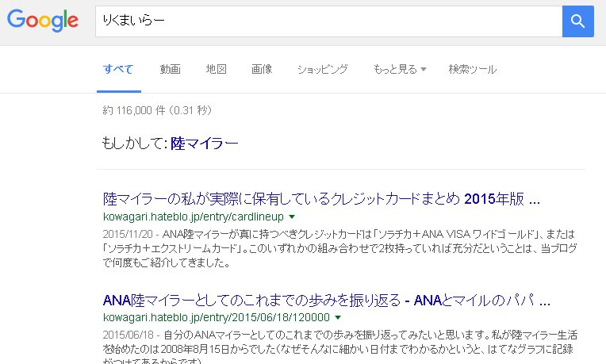Click the date 2015/06/18 in second snippet

128,335
